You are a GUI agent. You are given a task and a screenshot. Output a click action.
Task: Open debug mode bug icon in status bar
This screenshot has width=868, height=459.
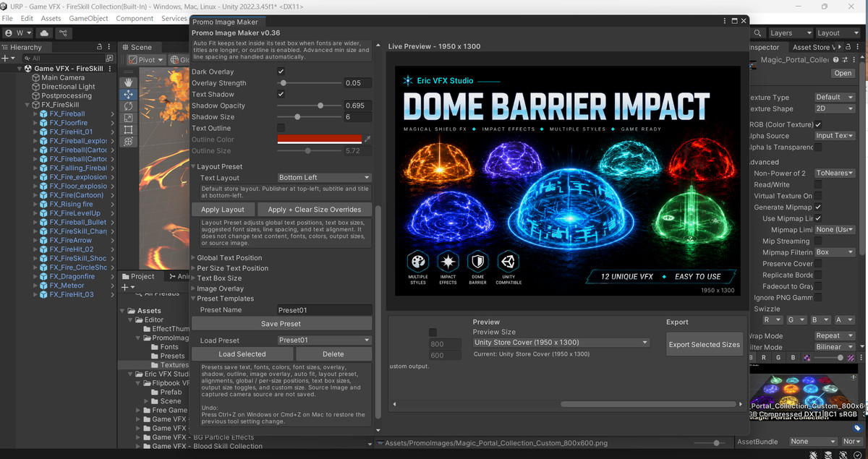click(814, 454)
